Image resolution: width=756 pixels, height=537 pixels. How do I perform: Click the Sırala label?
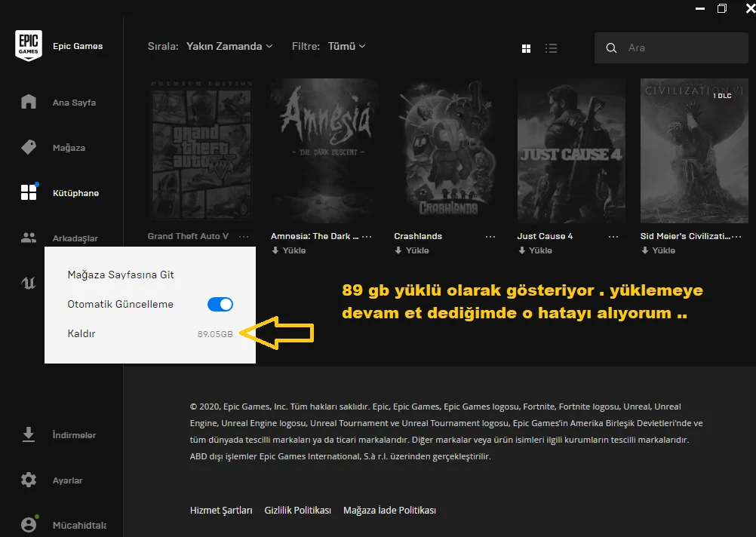[163, 46]
